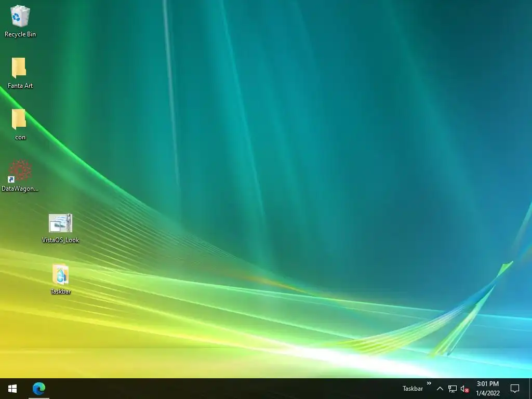Open the clock showing 3:01 PM
Image resolution: width=532 pixels, height=399 pixels.
click(487, 389)
